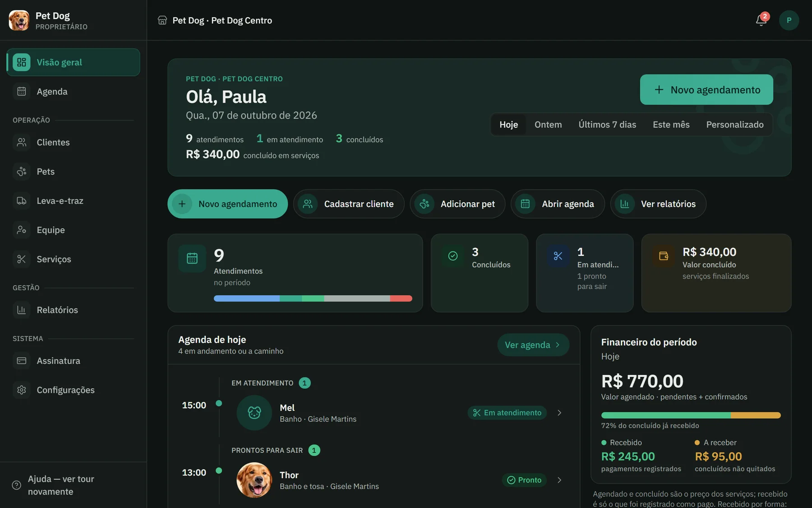The width and height of the screenshot is (812, 508).
Task: Click scissors icon in Em atendimento card
Action: (558, 256)
